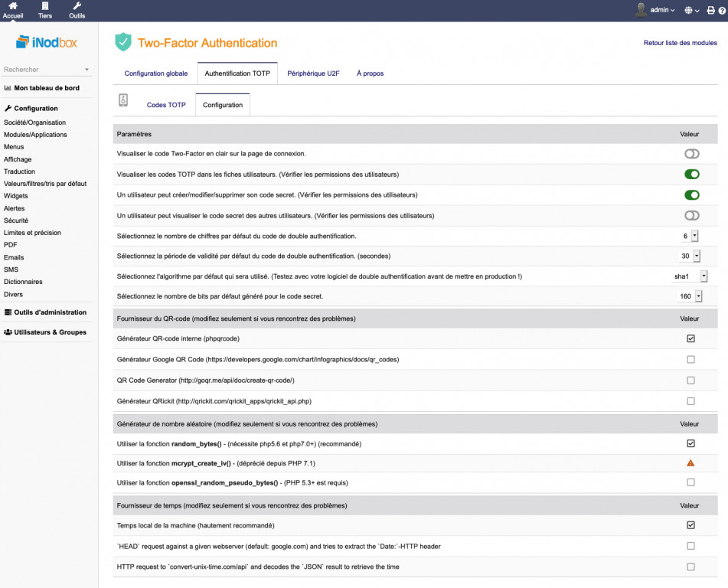The height and width of the screenshot is (588, 728).
Task: Click the TOTP device icon beside Codes TOTP
Action: click(x=124, y=101)
